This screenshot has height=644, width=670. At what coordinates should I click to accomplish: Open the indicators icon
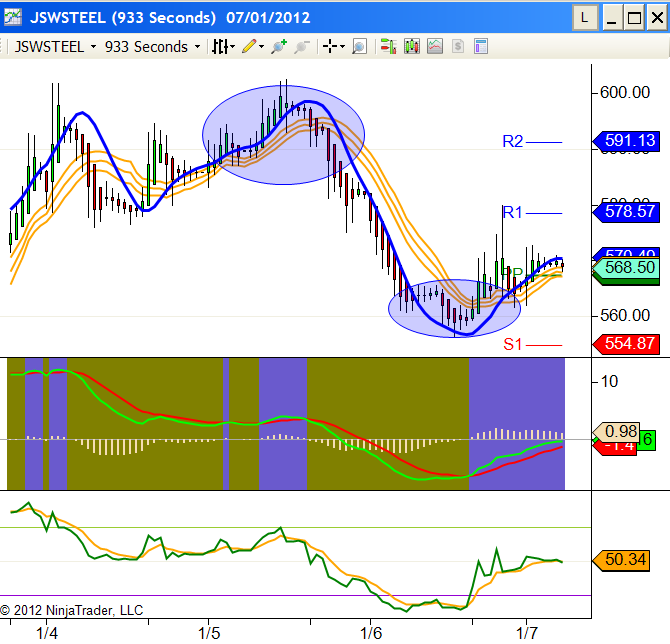point(435,46)
